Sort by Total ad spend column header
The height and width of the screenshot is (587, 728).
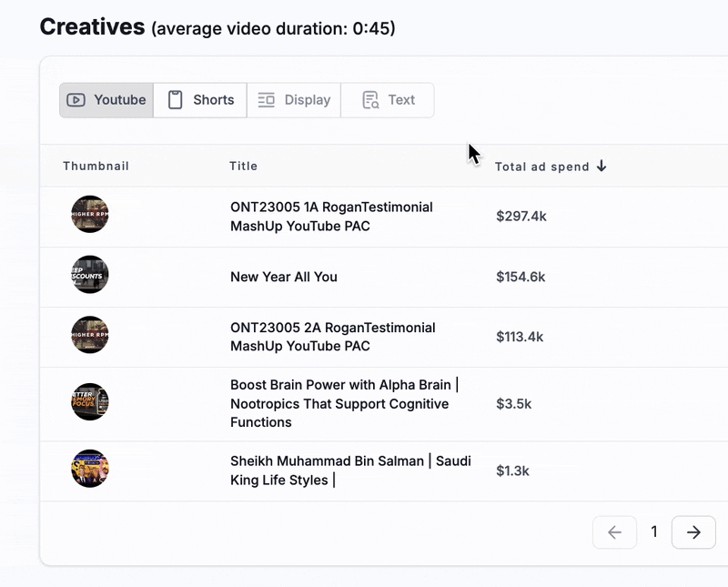point(541,167)
